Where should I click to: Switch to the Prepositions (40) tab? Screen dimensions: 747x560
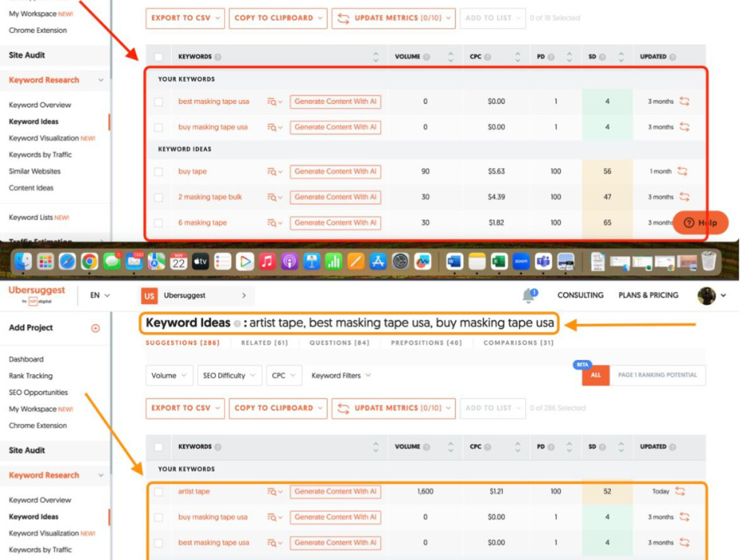[427, 343]
